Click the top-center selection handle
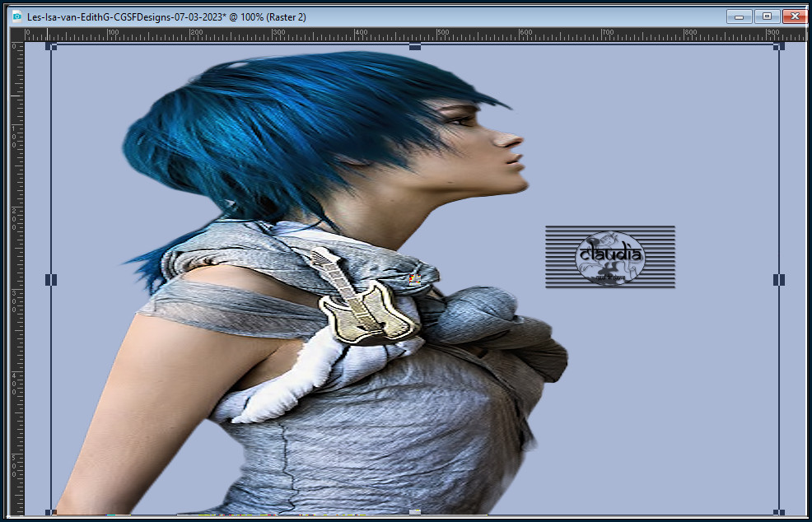The image size is (812, 522). coord(415,47)
